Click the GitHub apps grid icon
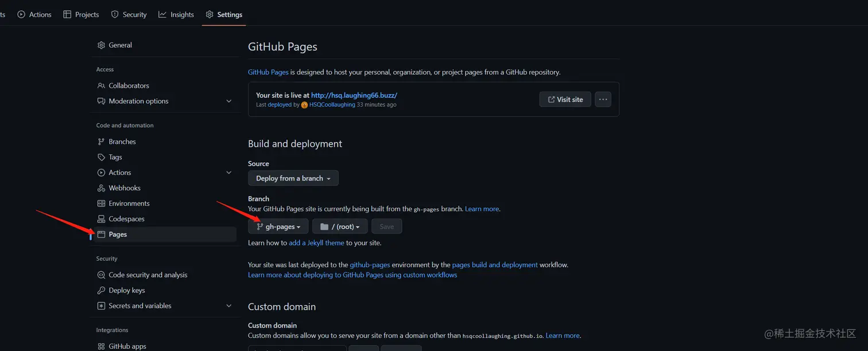The image size is (868, 351). [x=101, y=346]
